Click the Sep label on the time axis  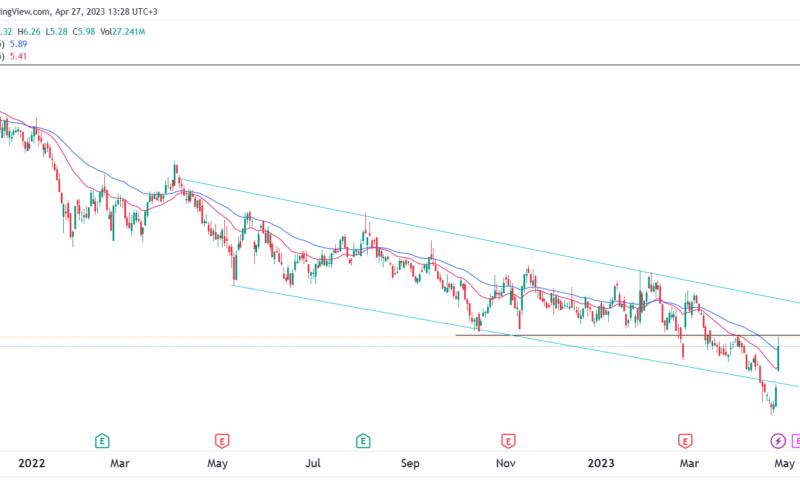click(410, 463)
